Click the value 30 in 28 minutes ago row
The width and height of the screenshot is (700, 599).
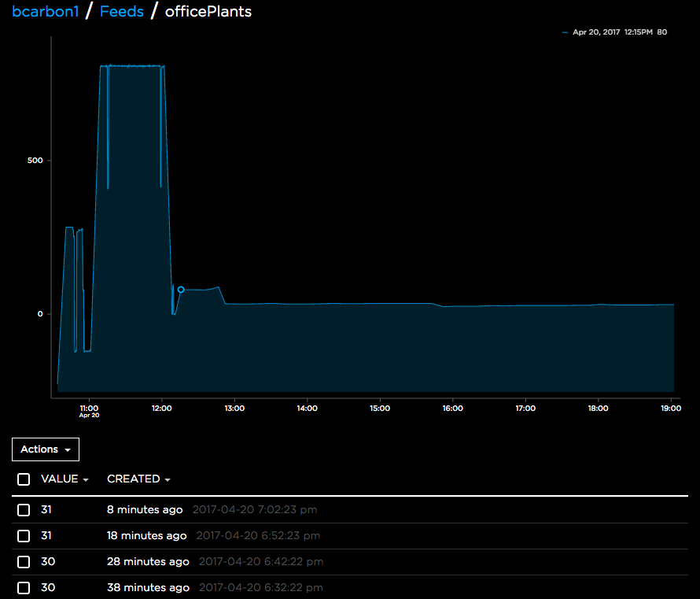point(46,562)
